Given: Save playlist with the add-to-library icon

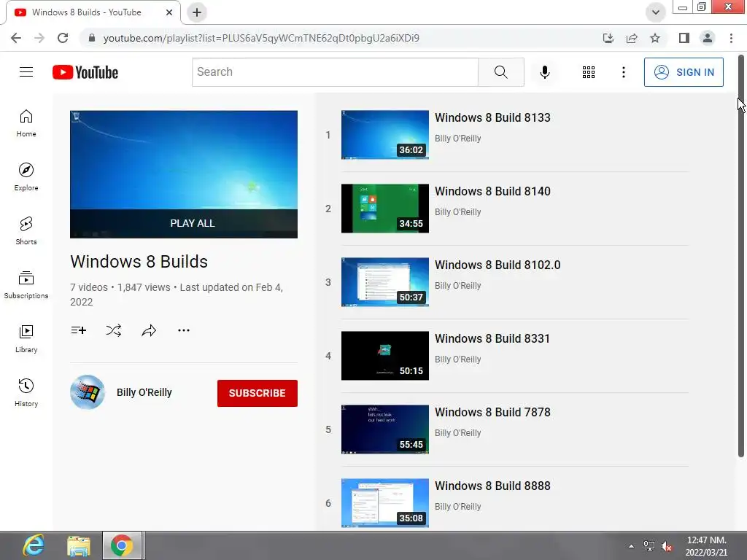Looking at the screenshot, I should (79, 330).
